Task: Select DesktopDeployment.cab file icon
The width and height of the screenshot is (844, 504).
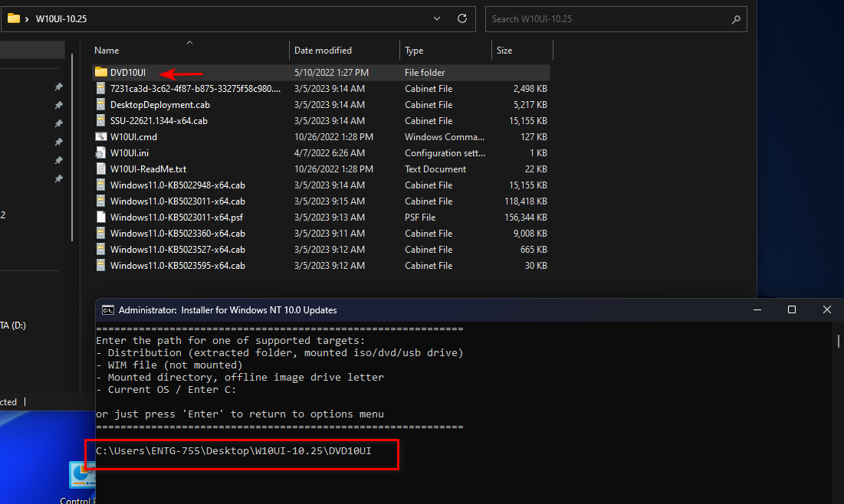Action: click(100, 104)
